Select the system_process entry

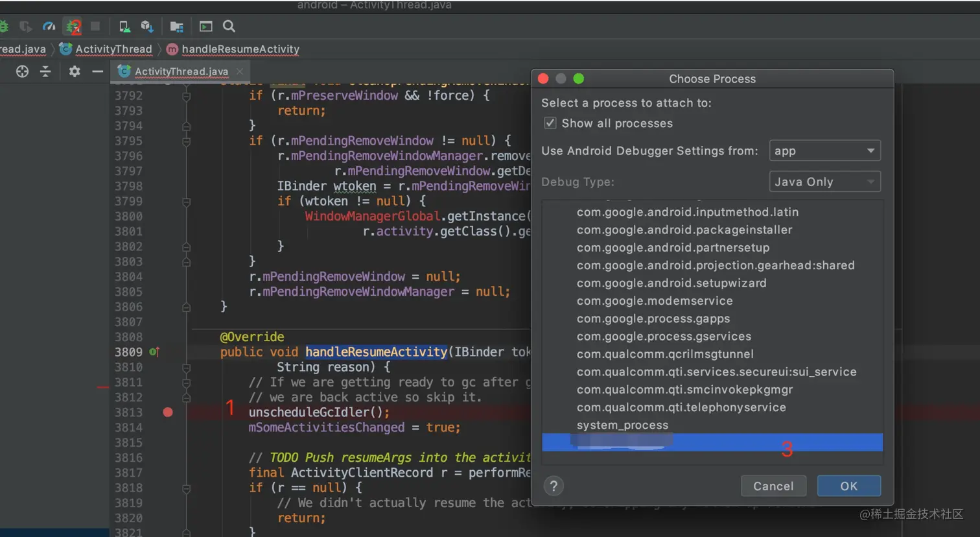coord(712,425)
